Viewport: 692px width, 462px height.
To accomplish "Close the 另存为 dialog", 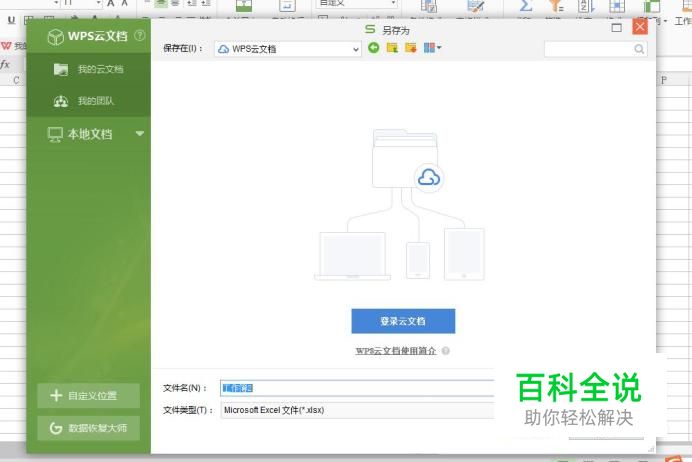I will click(640, 27).
